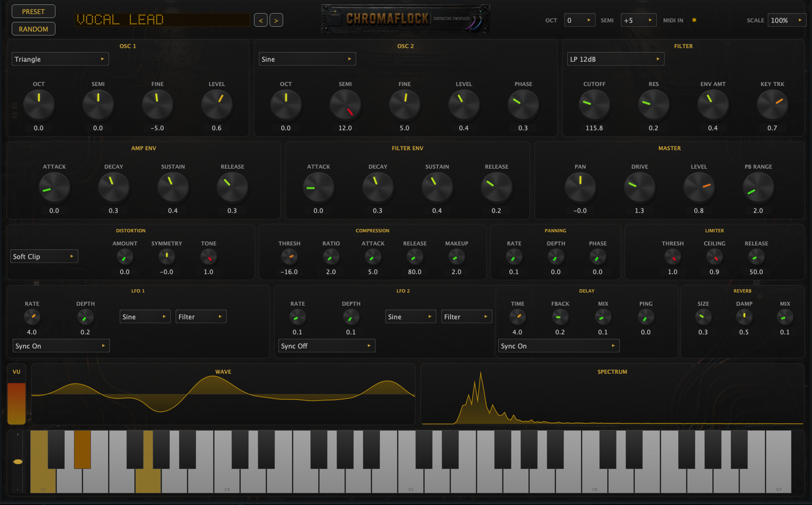Click the AMP ENV ATTACK knob
Image resolution: width=812 pixels, height=505 pixels.
pyautogui.click(x=54, y=187)
